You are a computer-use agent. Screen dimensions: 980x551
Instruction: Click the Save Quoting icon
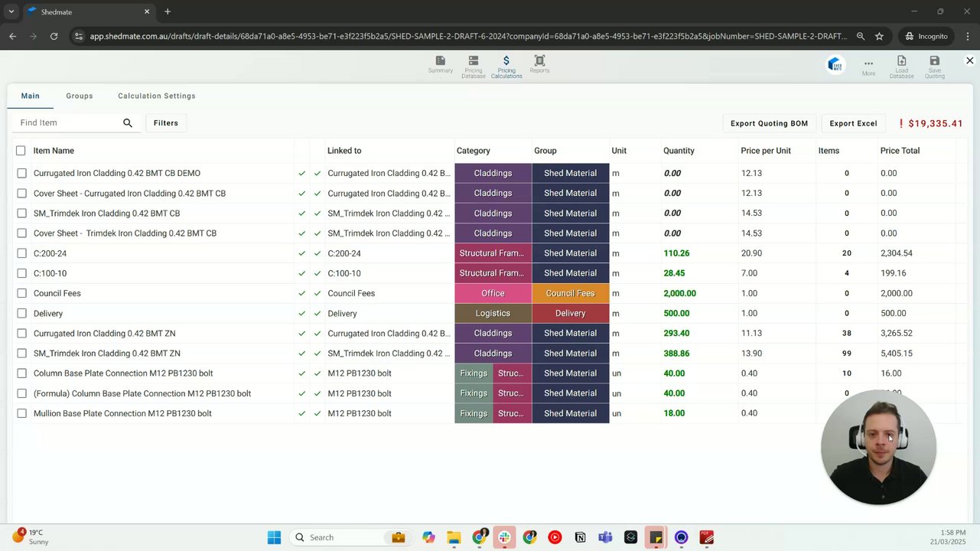(935, 60)
